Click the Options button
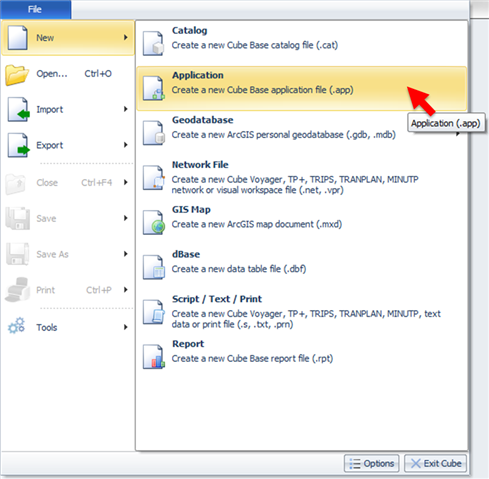Viewport: 489px width, 479px height. pyautogui.click(x=371, y=463)
